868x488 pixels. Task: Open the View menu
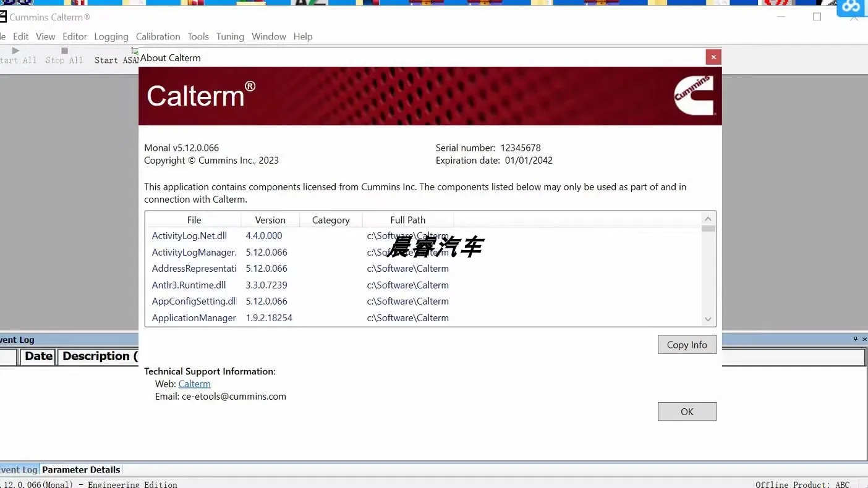(45, 36)
